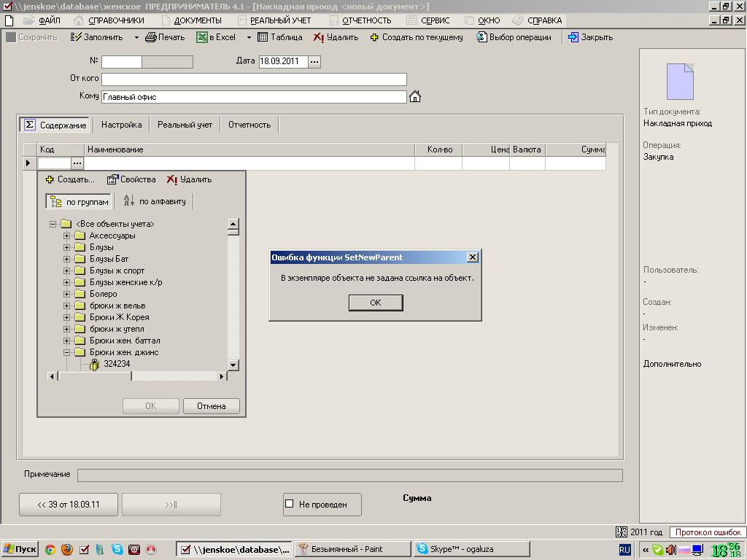
Task: Export document to Excel
Action: coord(201,37)
